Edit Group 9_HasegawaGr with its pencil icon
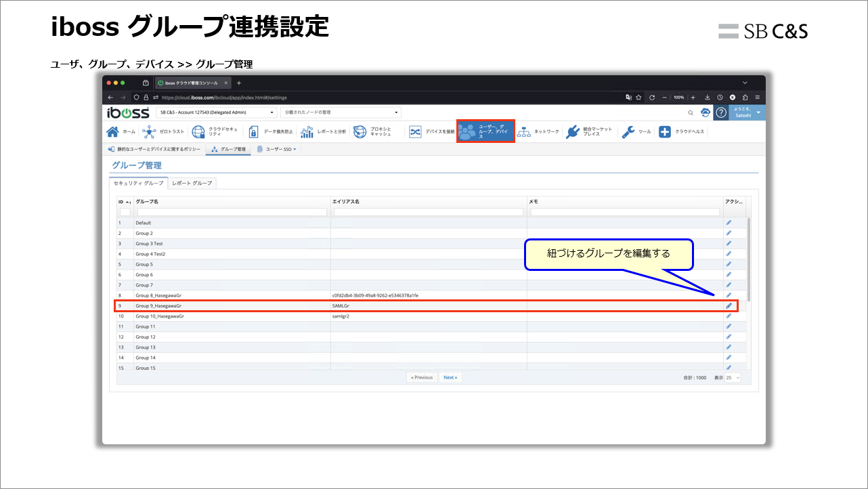The width and height of the screenshot is (868, 489). (729, 306)
